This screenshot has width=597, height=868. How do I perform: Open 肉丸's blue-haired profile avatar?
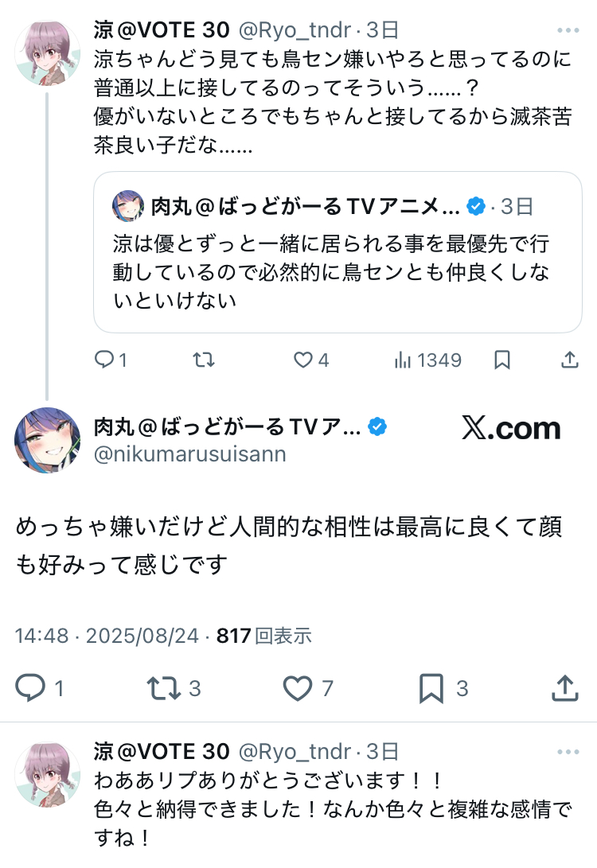(48, 441)
